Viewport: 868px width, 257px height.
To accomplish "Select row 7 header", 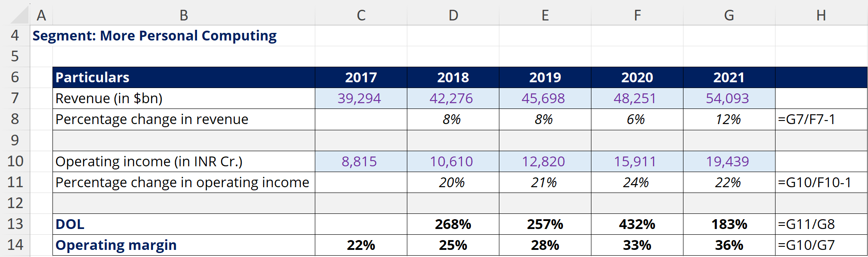I will point(15,98).
